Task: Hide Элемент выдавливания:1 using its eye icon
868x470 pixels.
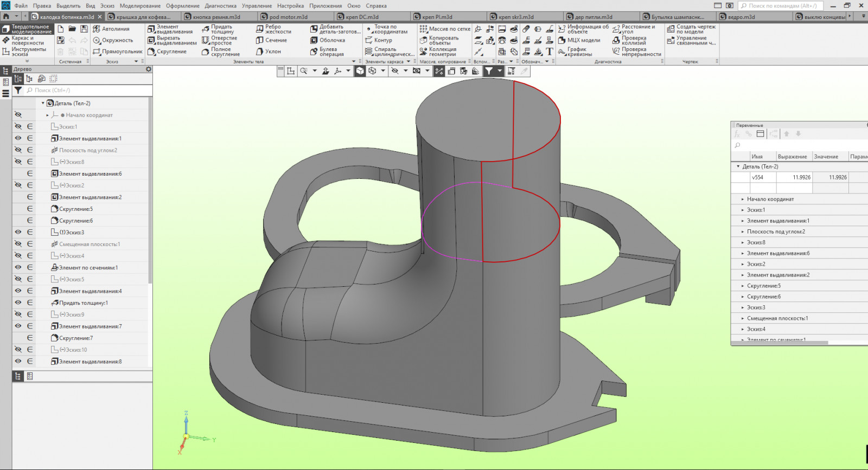Action: 18,138
